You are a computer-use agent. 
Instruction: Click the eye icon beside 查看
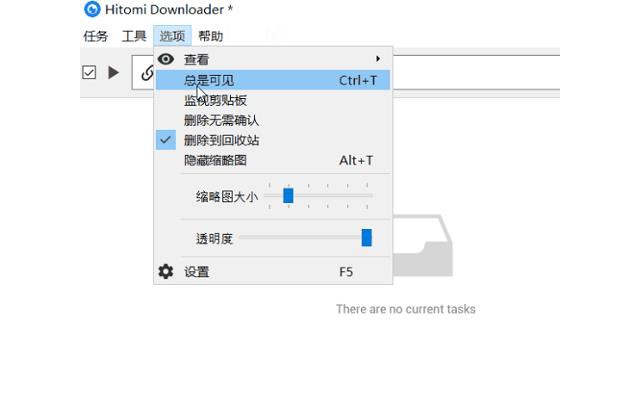pos(166,59)
